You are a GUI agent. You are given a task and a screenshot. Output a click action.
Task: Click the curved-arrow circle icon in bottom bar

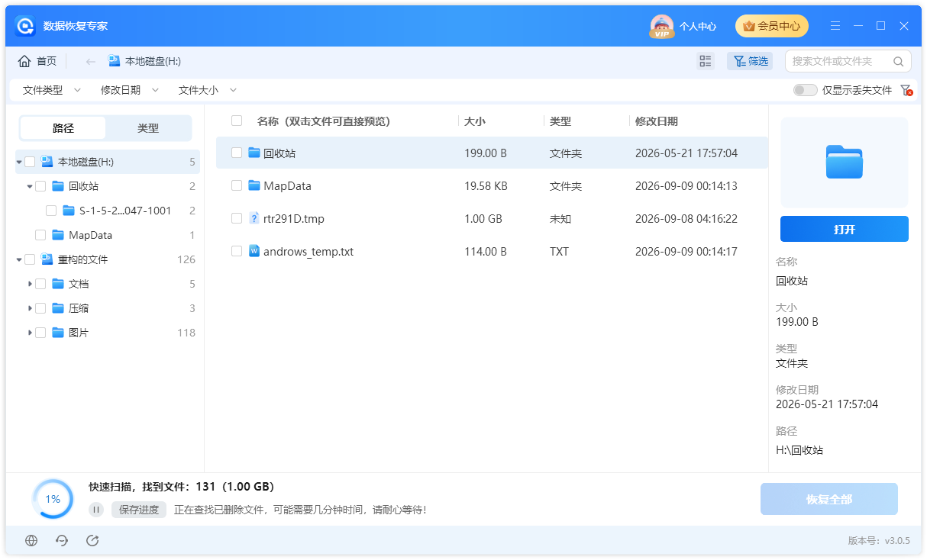click(92, 540)
